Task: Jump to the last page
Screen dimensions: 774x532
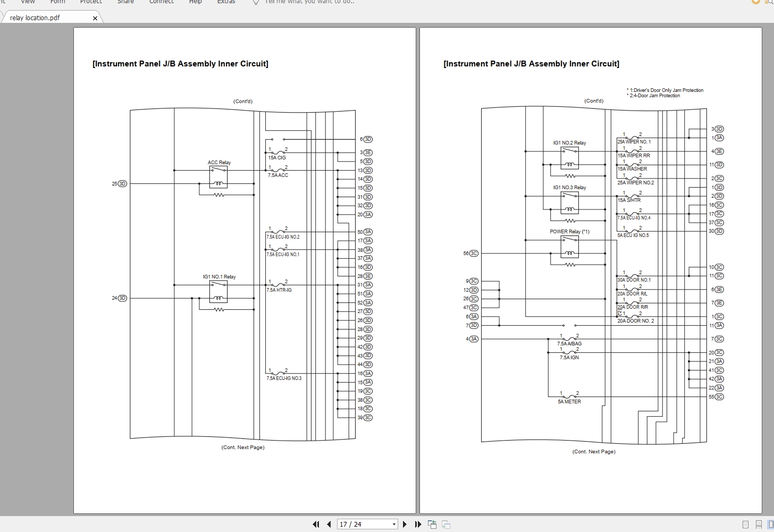Action: pyautogui.click(x=418, y=524)
